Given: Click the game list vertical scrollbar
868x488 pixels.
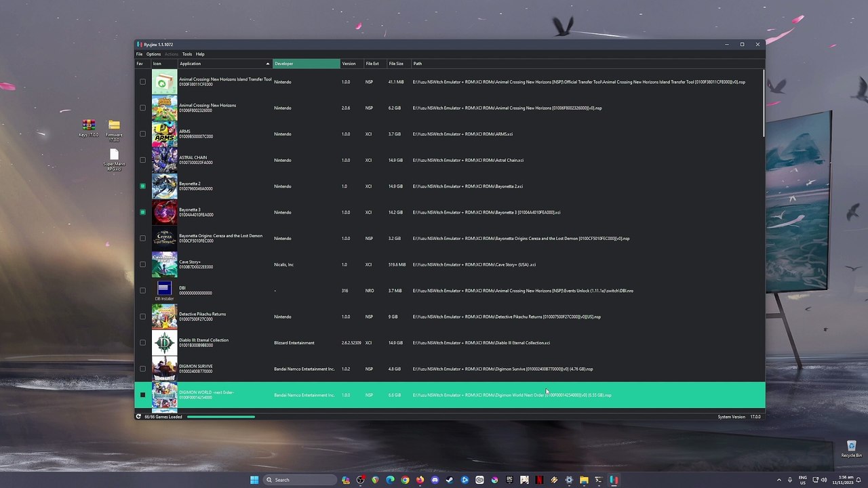Looking at the screenshot, I should [x=764, y=102].
